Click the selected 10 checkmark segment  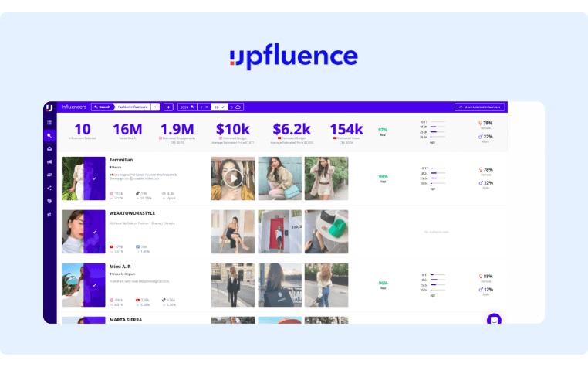click(219, 107)
